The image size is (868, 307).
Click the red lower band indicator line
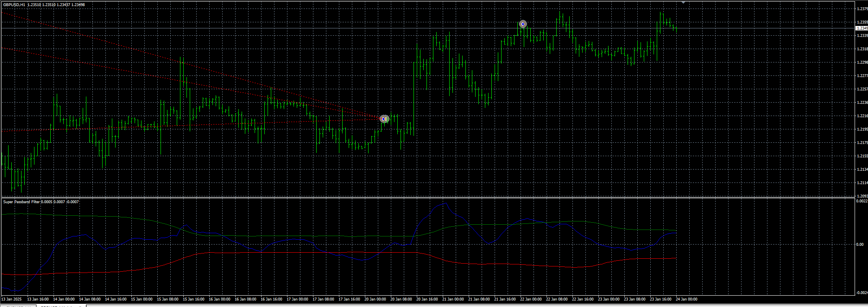(284, 253)
